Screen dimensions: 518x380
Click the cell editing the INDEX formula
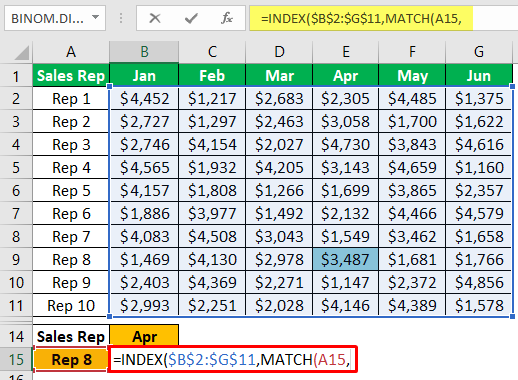(x=233, y=359)
